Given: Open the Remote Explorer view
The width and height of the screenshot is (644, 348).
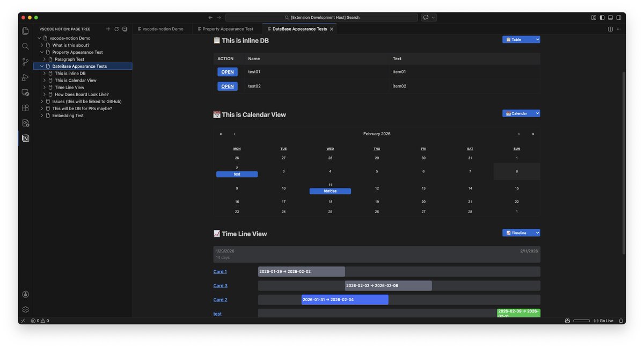Looking at the screenshot, I should pos(25,92).
